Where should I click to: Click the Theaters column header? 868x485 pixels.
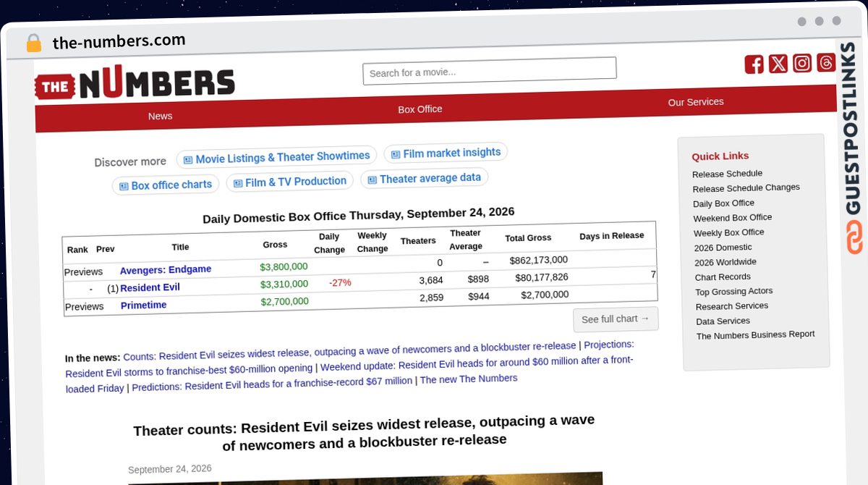[x=418, y=240]
